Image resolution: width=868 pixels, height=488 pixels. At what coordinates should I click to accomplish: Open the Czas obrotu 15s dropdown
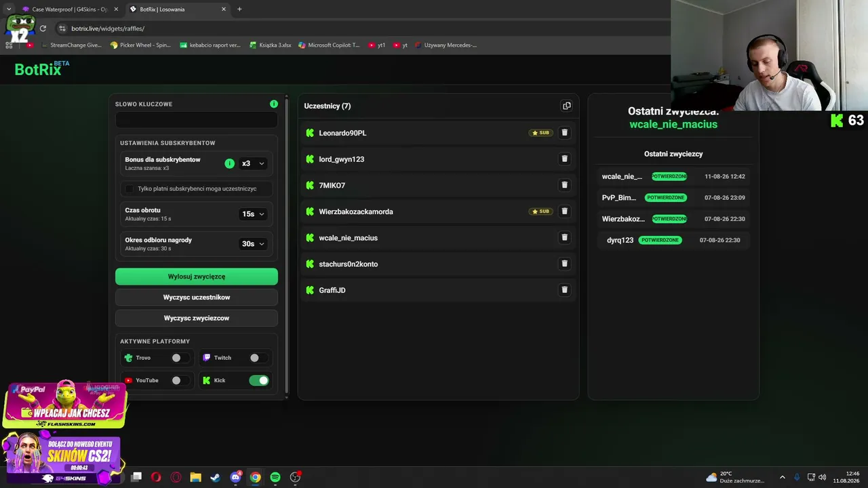point(253,214)
